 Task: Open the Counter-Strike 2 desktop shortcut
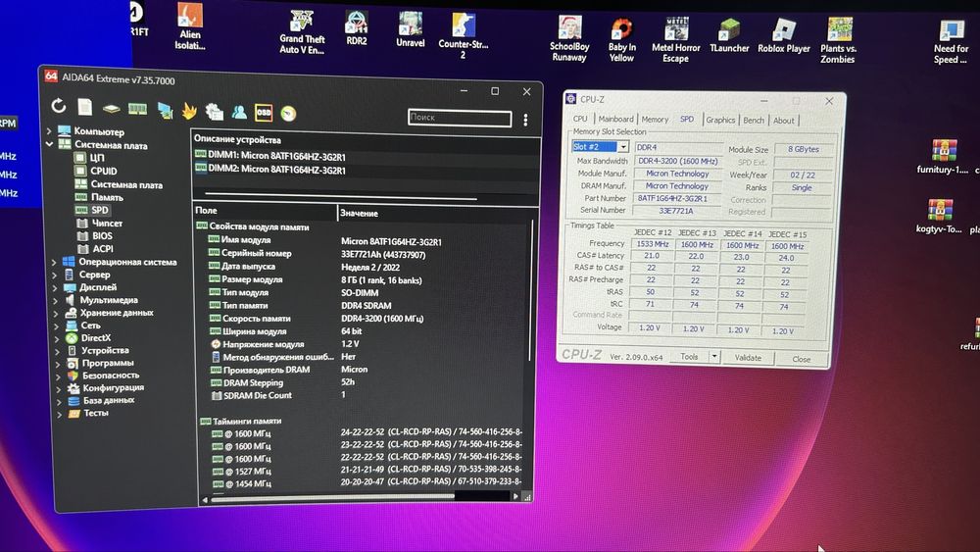click(464, 36)
